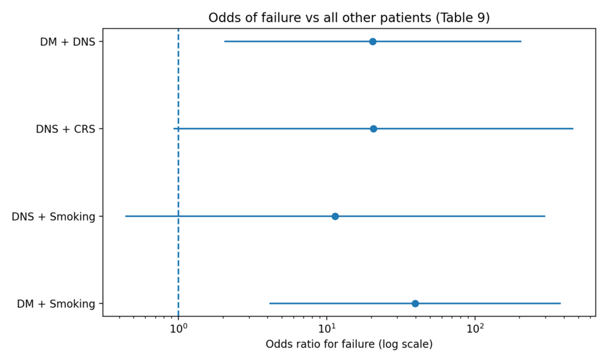Click right end of DM + DNS interval
The height and width of the screenshot is (364, 607).
[x=521, y=42]
